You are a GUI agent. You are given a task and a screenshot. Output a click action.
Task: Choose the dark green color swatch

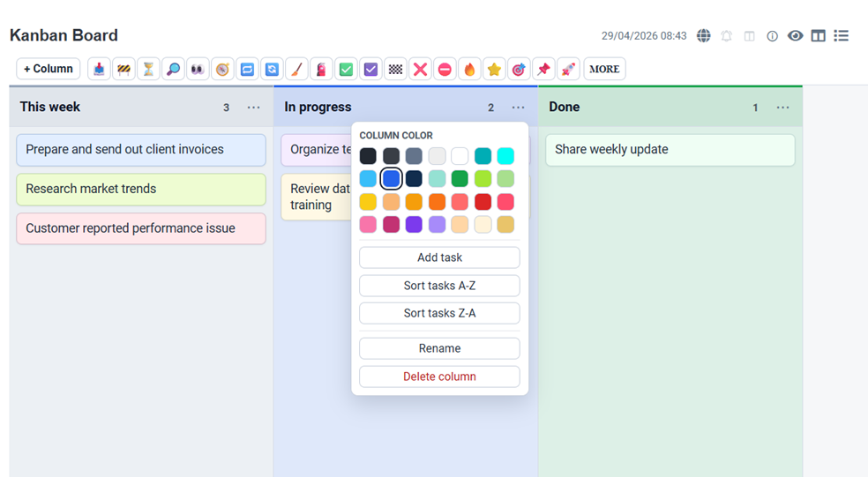(460, 179)
